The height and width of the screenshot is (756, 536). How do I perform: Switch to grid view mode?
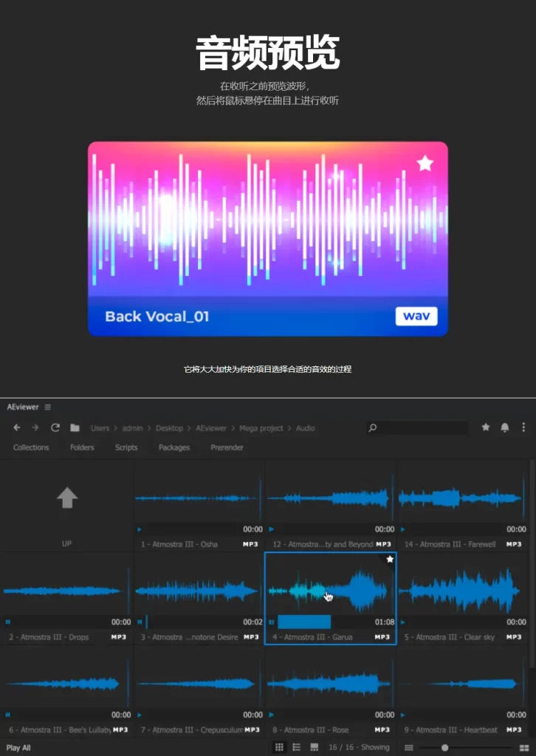click(x=279, y=747)
